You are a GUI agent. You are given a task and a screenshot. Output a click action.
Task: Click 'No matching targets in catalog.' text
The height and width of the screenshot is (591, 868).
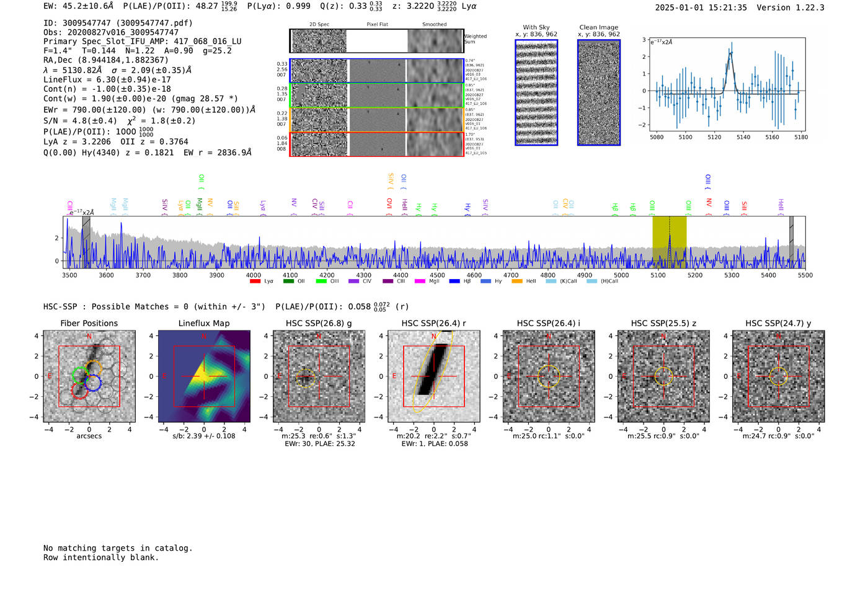(118, 548)
